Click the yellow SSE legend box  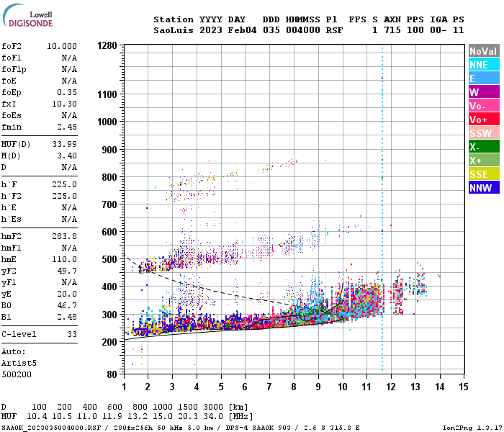click(x=484, y=174)
